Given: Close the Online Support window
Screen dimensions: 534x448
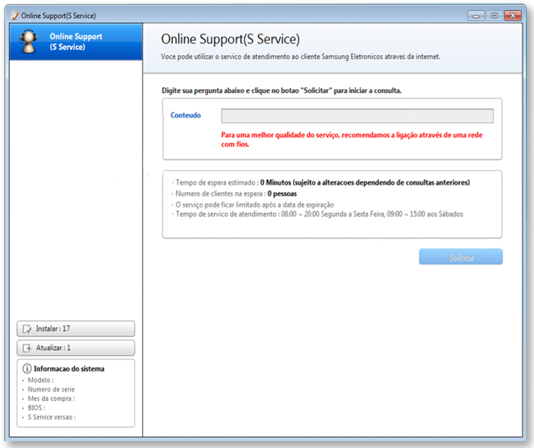Looking at the screenshot, I should pyautogui.click(x=513, y=16).
